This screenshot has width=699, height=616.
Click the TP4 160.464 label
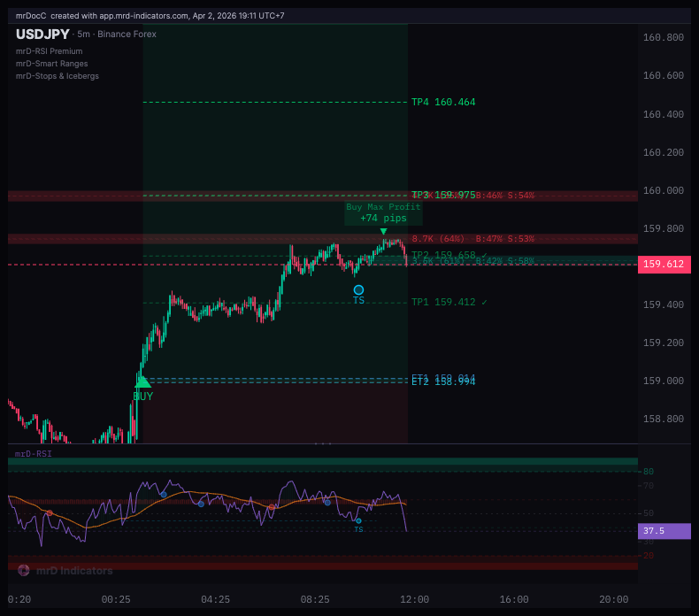pyautogui.click(x=443, y=102)
